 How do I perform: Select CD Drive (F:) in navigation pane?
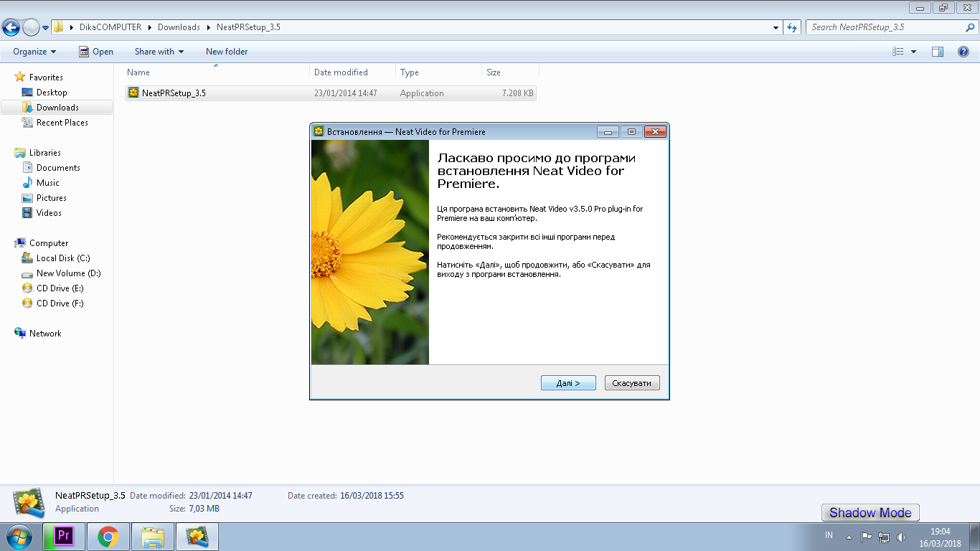[x=60, y=303]
